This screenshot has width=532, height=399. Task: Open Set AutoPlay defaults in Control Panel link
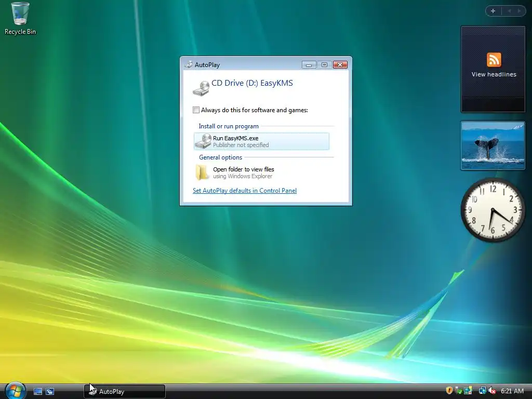tap(245, 191)
